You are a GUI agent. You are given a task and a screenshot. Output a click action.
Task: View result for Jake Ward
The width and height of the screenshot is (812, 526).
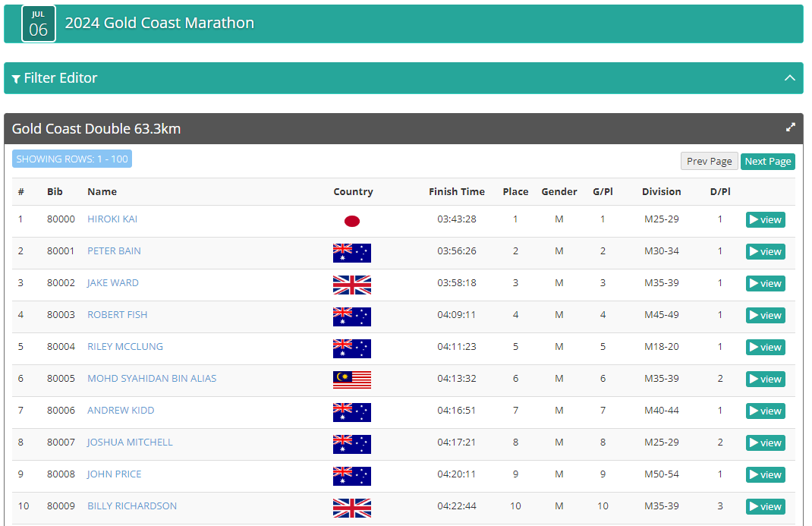tap(766, 284)
